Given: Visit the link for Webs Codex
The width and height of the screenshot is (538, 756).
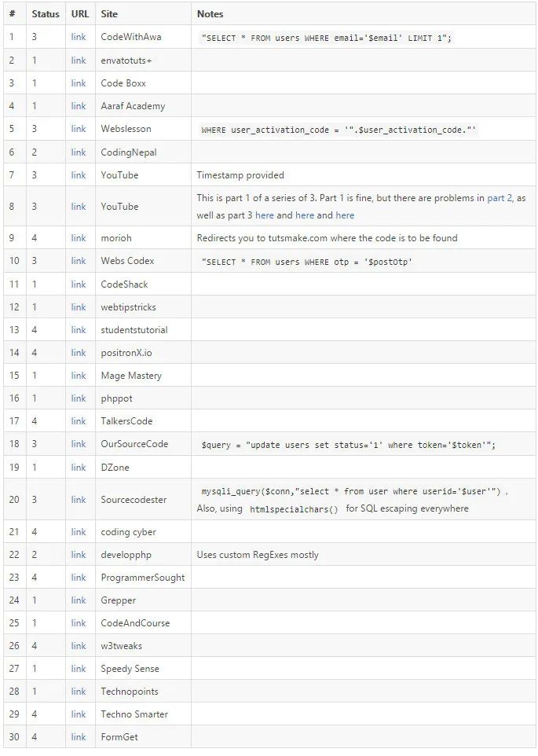Looking at the screenshot, I should [x=78, y=261].
